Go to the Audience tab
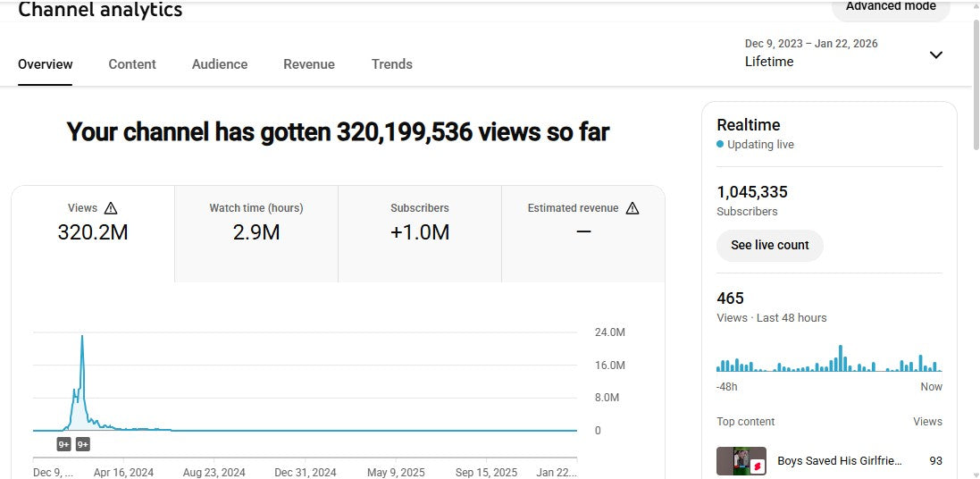This screenshot has width=980, height=479. (220, 64)
